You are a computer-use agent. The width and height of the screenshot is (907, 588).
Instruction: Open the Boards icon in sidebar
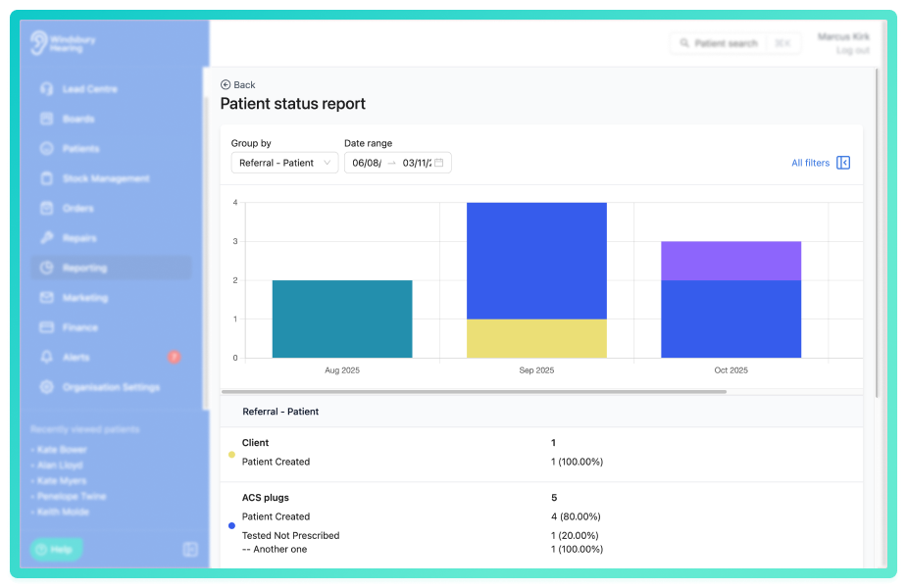(x=47, y=120)
